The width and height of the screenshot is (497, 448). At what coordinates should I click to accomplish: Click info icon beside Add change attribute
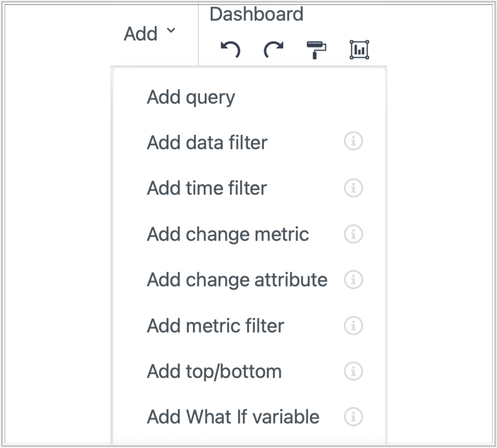tap(353, 279)
